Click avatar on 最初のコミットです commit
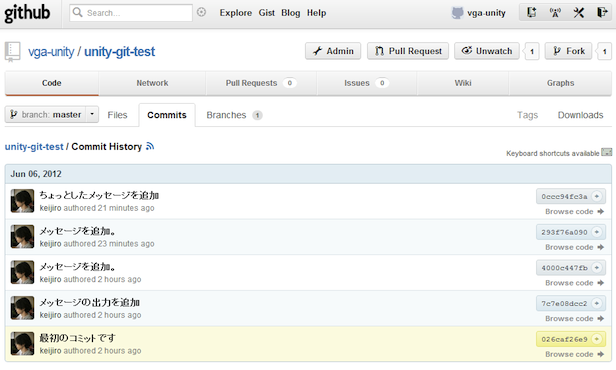 22,344
